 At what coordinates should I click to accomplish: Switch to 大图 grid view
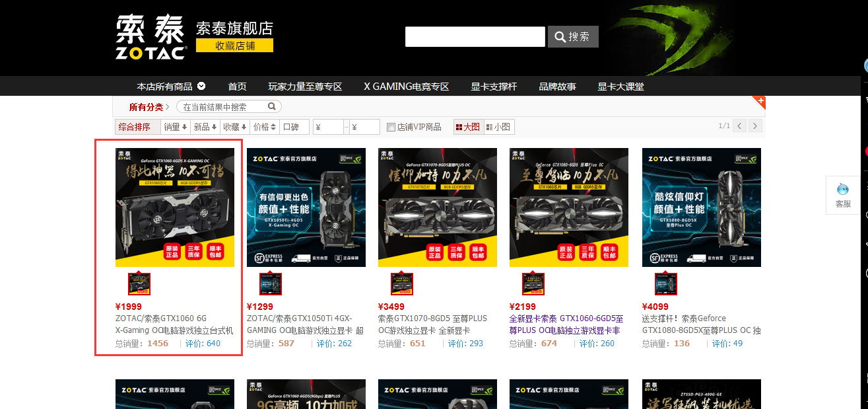click(468, 127)
